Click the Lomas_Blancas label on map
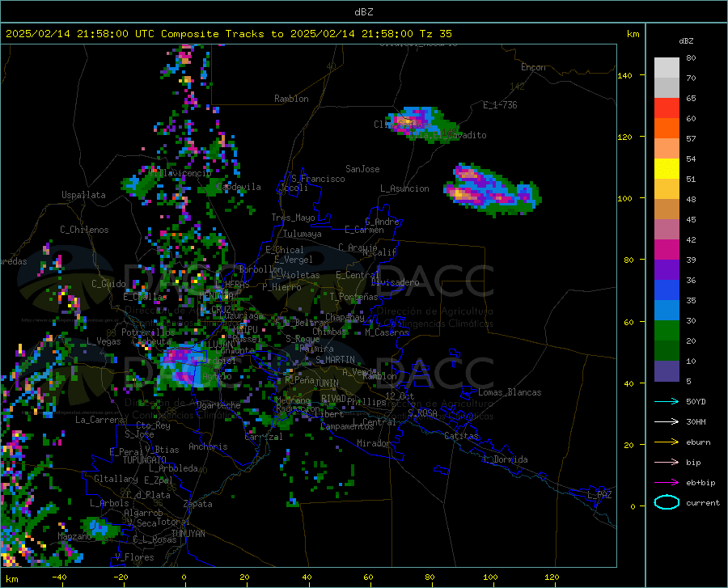 510,392
